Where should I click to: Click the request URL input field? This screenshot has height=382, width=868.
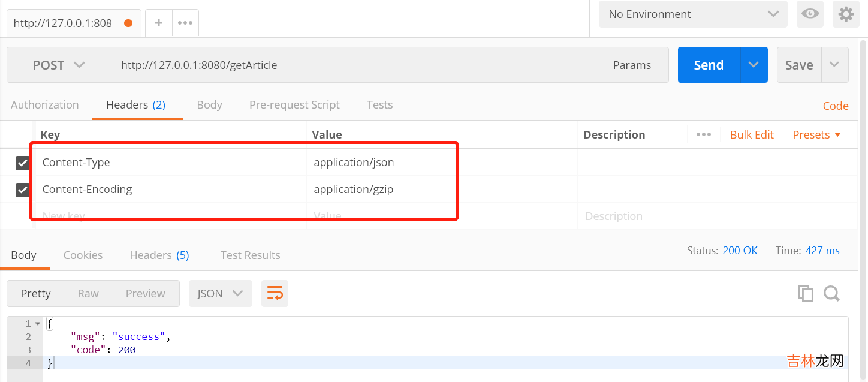pos(353,65)
